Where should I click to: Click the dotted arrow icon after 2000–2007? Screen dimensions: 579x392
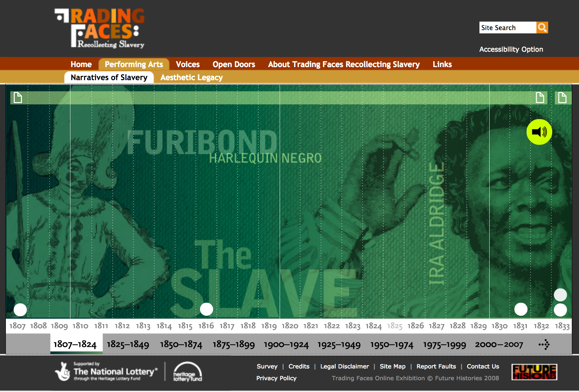click(x=544, y=344)
